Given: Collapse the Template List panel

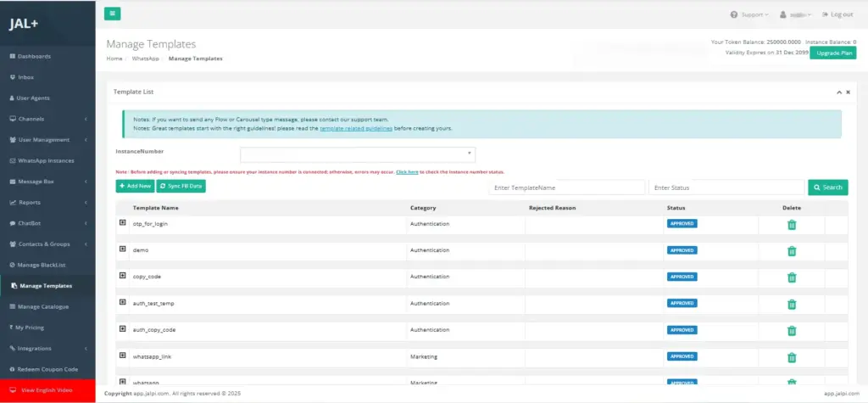Looking at the screenshot, I should [x=839, y=92].
